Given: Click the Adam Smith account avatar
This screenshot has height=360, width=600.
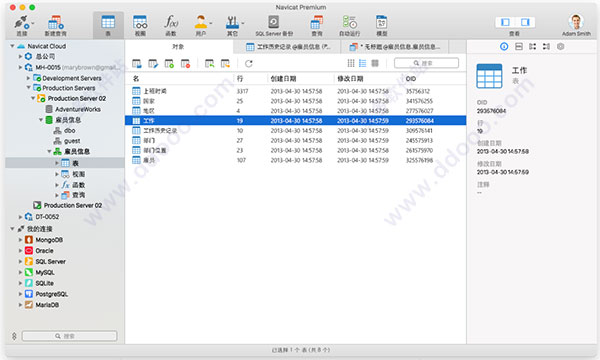Looking at the screenshot, I should click(x=576, y=22).
